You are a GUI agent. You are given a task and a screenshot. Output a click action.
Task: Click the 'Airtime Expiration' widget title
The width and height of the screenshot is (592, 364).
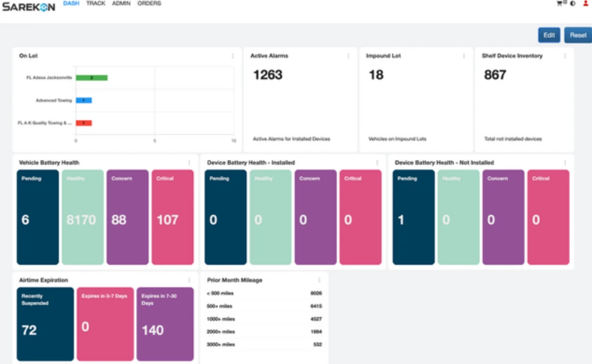[x=44, y=280]
